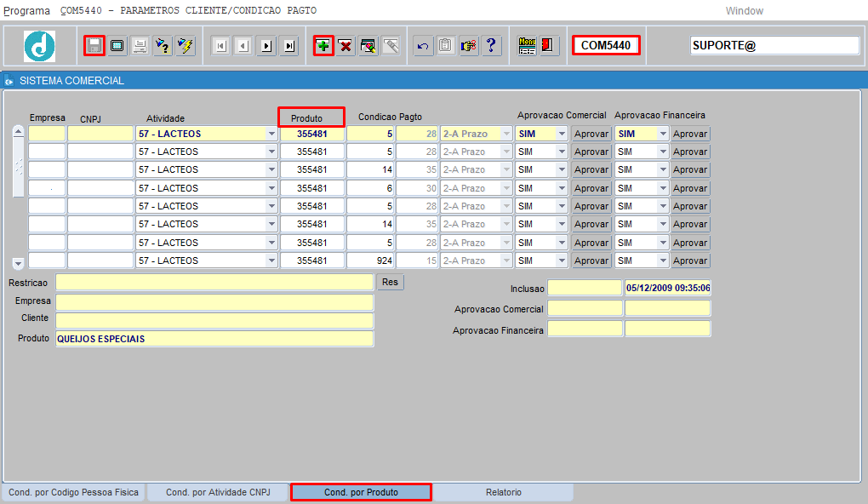Click the first Aprovacao Comercial field below Inclusao

585,308
